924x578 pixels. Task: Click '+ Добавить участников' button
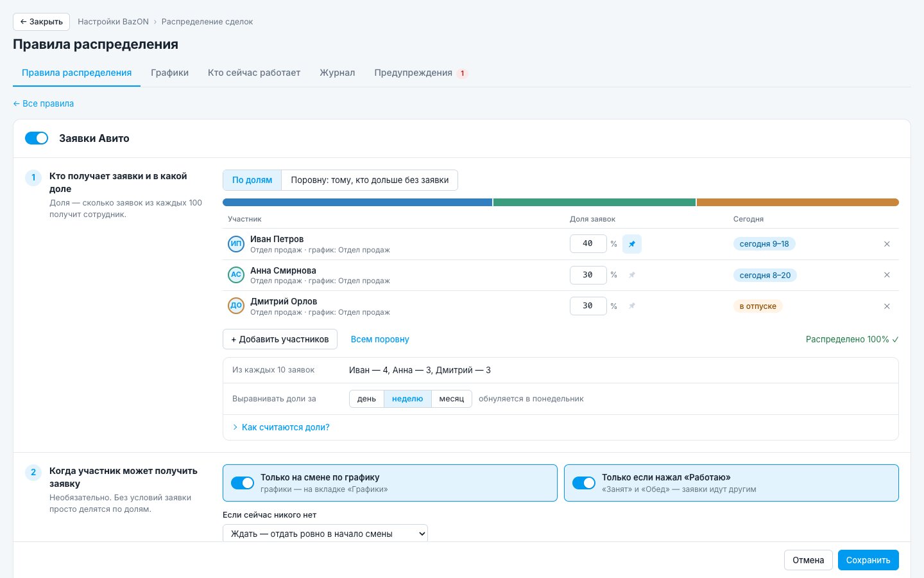point(280,339)
